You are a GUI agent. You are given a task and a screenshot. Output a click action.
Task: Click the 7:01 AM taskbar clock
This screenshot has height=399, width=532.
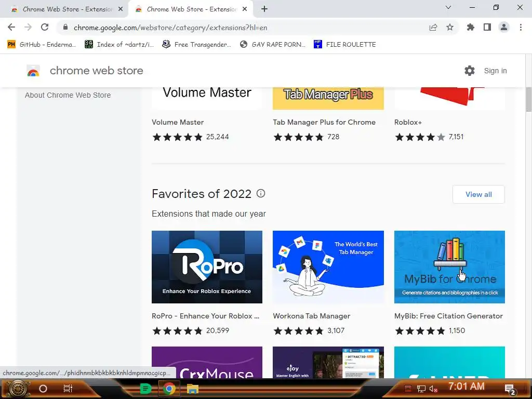[x=466, y=386]
